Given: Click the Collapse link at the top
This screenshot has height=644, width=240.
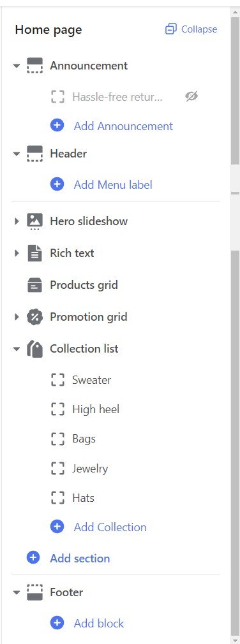Looking at the screenshot, I should click(191, 29).
